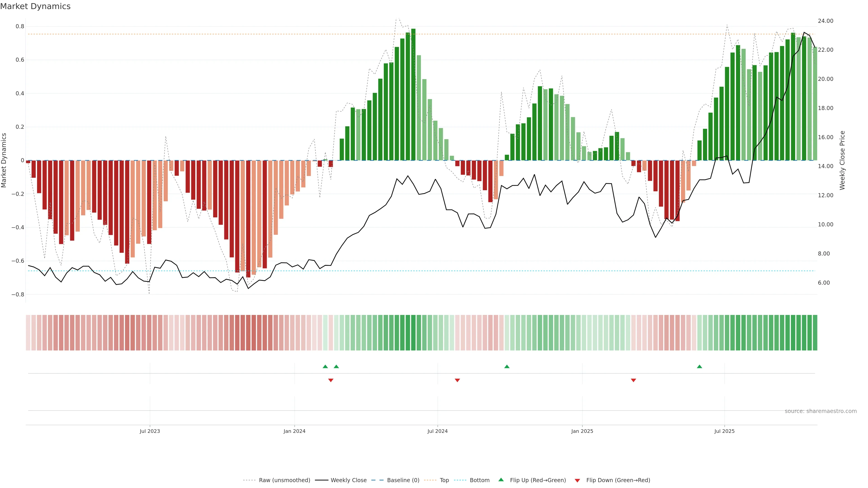Click the red flip-down marker after Jul 2024
Screen dimensions: 868x488
tap(457, 380)
